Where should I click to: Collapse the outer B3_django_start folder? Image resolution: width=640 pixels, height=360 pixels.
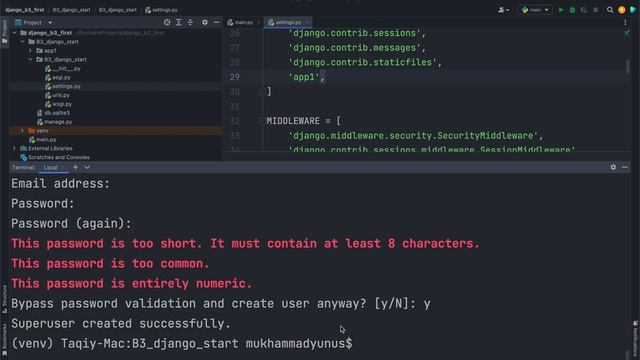[x=22, y=42]
